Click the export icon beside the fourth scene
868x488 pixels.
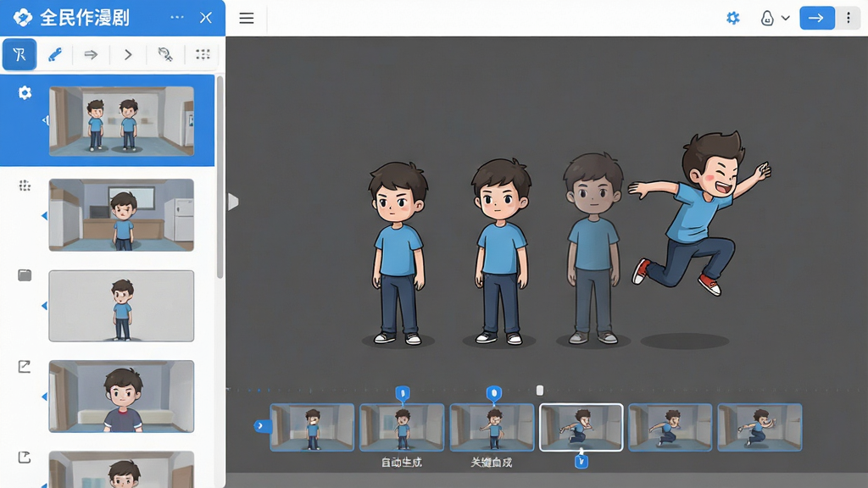pyautogui.click(x=25, y=366)
